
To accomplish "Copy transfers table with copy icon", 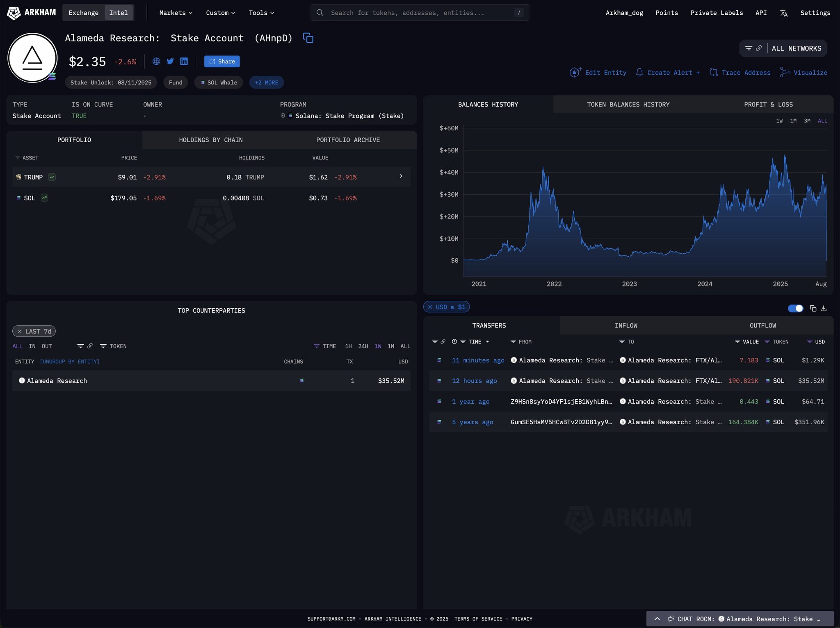I will [813, 308].
